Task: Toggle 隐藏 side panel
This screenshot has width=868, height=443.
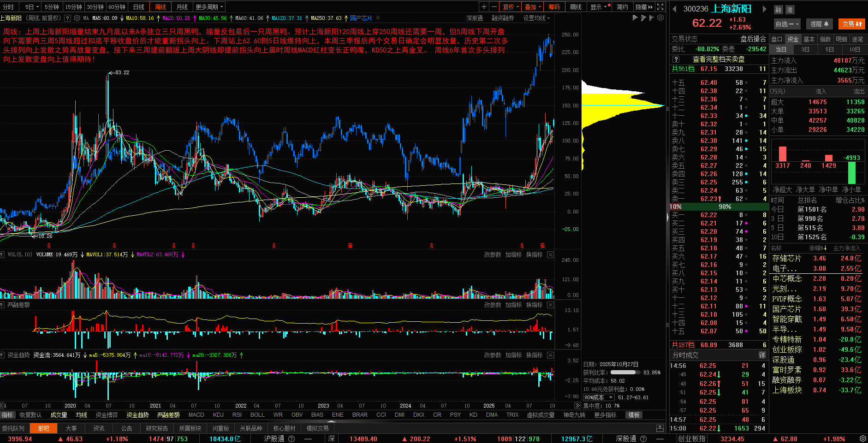Action: 643,7
